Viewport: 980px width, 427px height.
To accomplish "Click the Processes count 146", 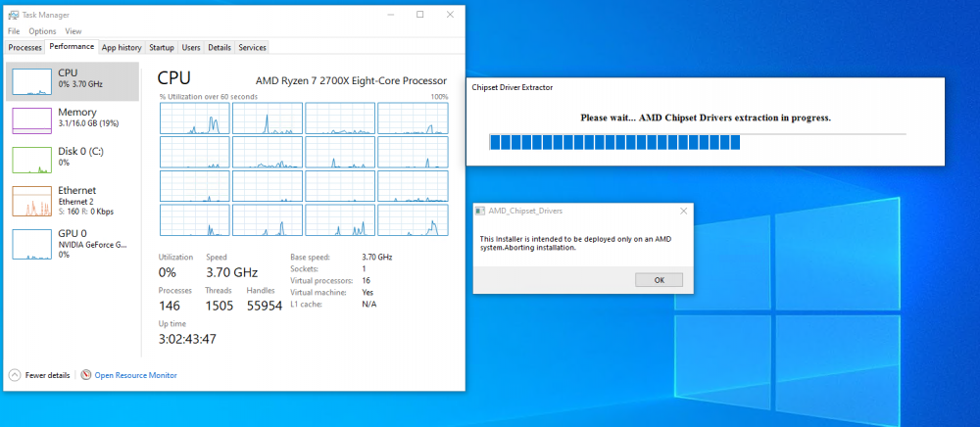I will point(170,306).
